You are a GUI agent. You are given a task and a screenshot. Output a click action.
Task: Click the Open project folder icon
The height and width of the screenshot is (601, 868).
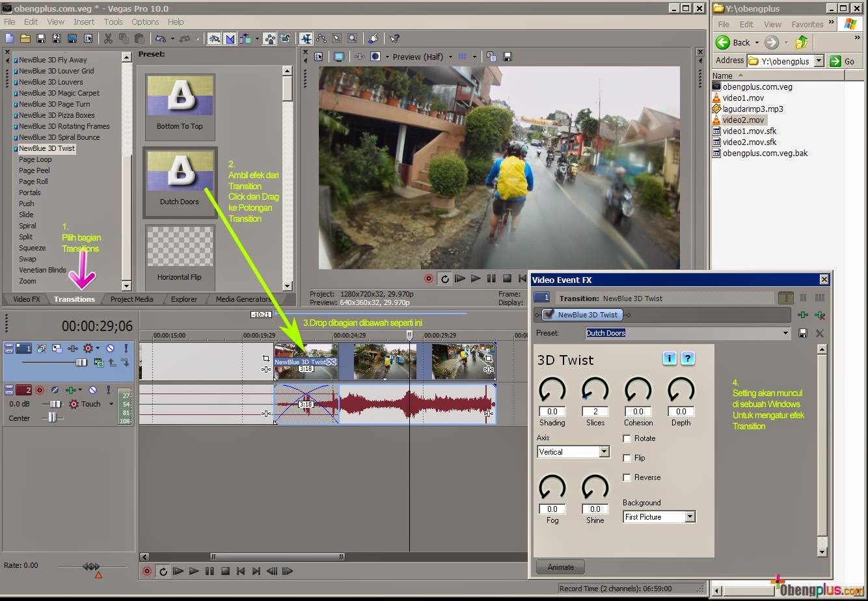(25, 39)
